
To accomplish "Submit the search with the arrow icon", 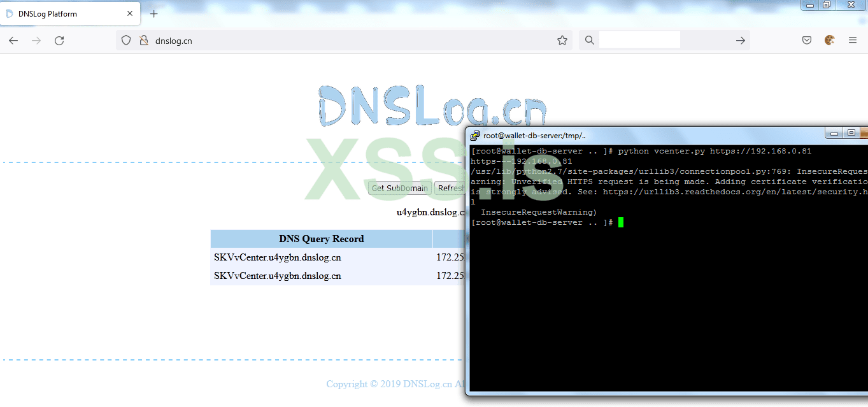I will coord(740,40).
